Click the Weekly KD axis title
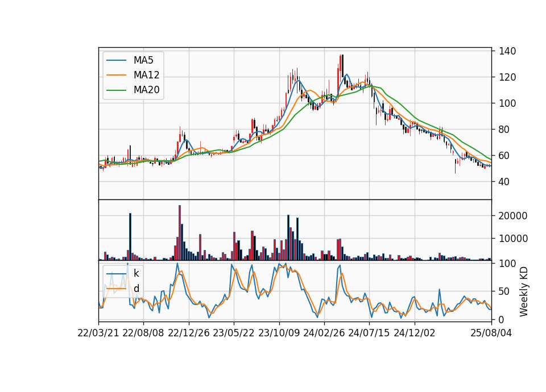 523,292
